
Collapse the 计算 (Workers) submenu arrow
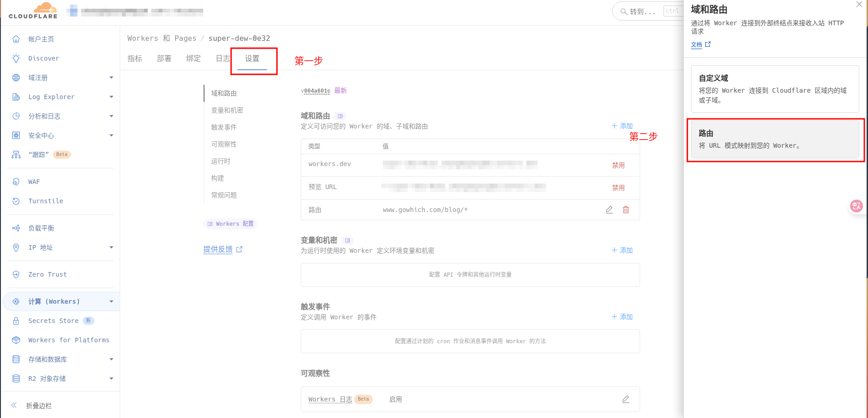(111, 301)
